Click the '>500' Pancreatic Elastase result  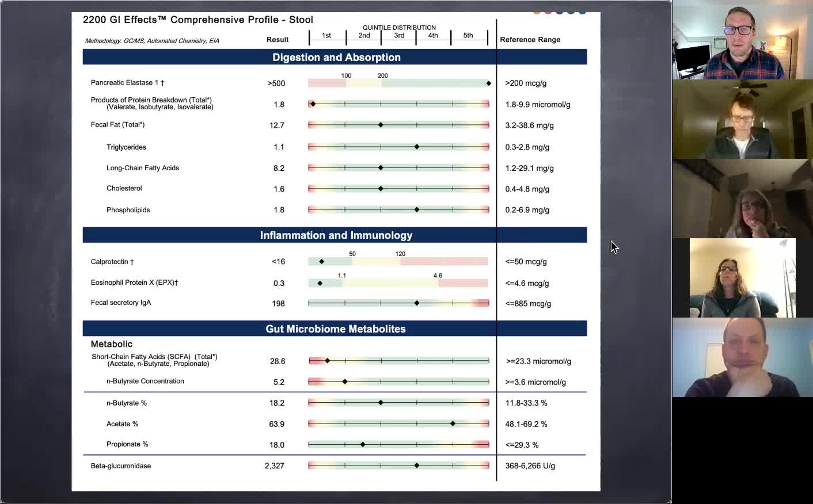click(x=276, y=83)
